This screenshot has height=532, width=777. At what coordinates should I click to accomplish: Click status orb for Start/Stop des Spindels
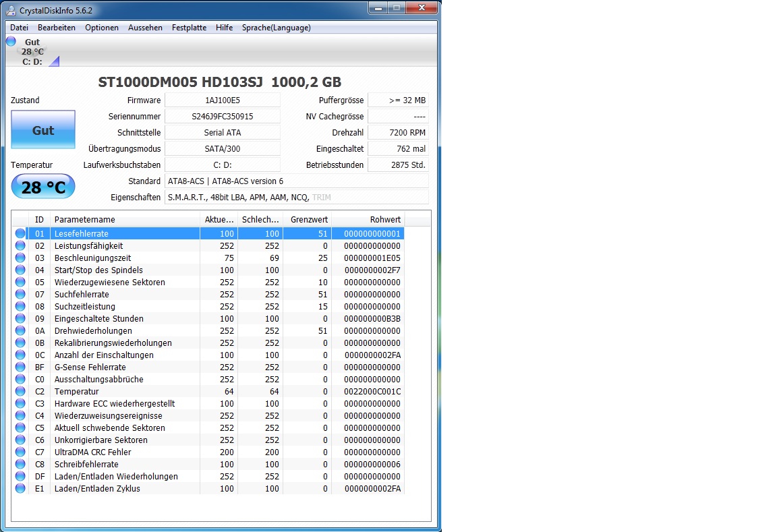(x=20, y=270)
